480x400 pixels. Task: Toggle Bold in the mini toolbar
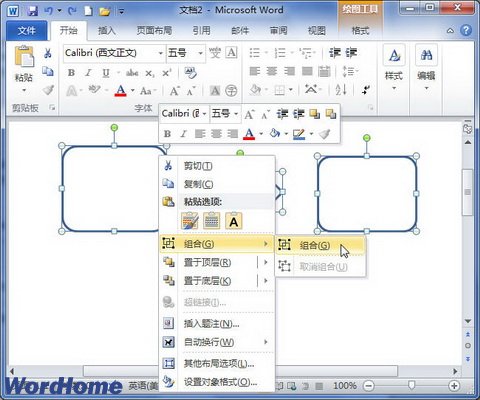[167, 134]
